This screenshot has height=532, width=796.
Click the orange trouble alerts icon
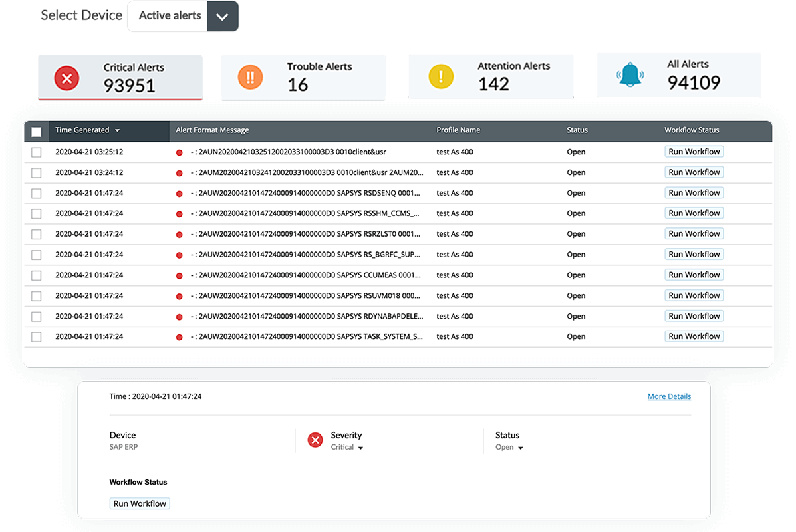pyautogui.click(x=250, y=77)
